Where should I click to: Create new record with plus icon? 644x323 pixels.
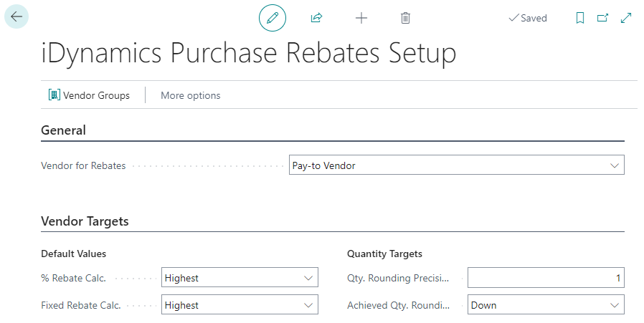click(x=361, y=18)
